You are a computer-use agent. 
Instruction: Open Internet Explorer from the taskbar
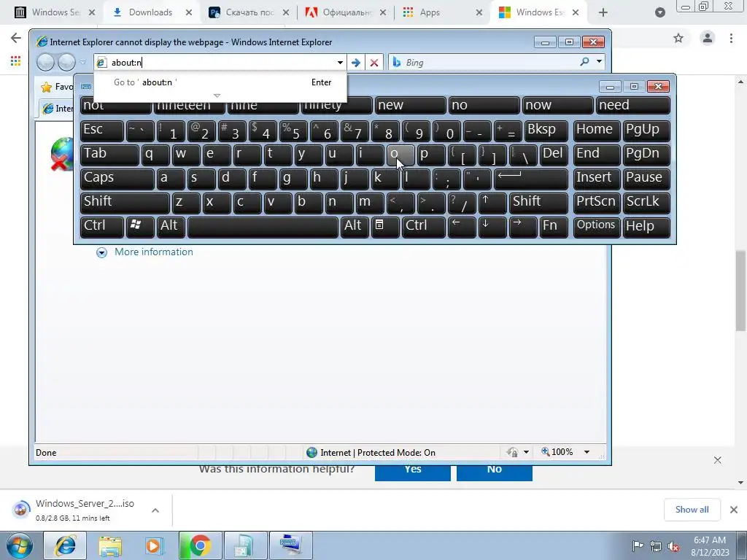click(x=65, y=545)
